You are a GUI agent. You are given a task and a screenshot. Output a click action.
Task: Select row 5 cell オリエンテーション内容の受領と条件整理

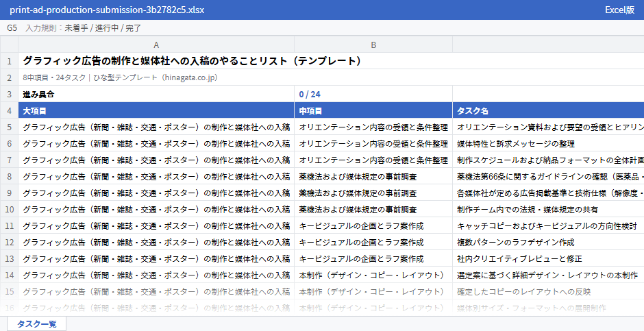click(x=373, y=127)
